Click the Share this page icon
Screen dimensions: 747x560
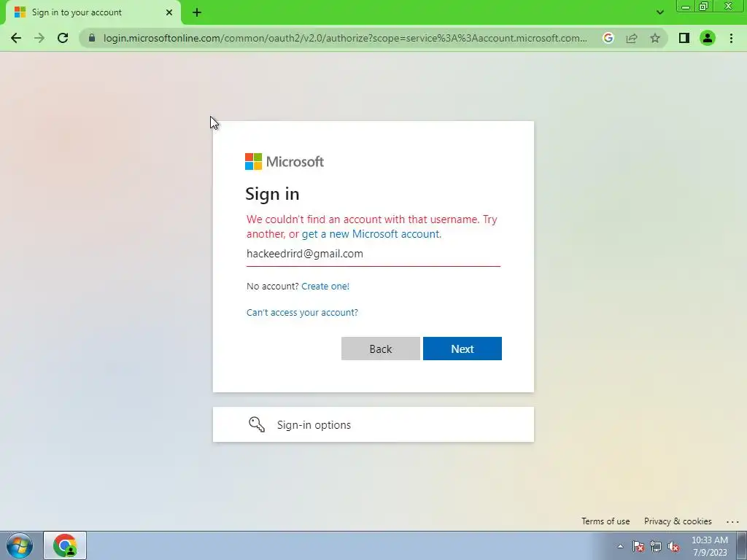pyautogui.click(x=632, y=38)
